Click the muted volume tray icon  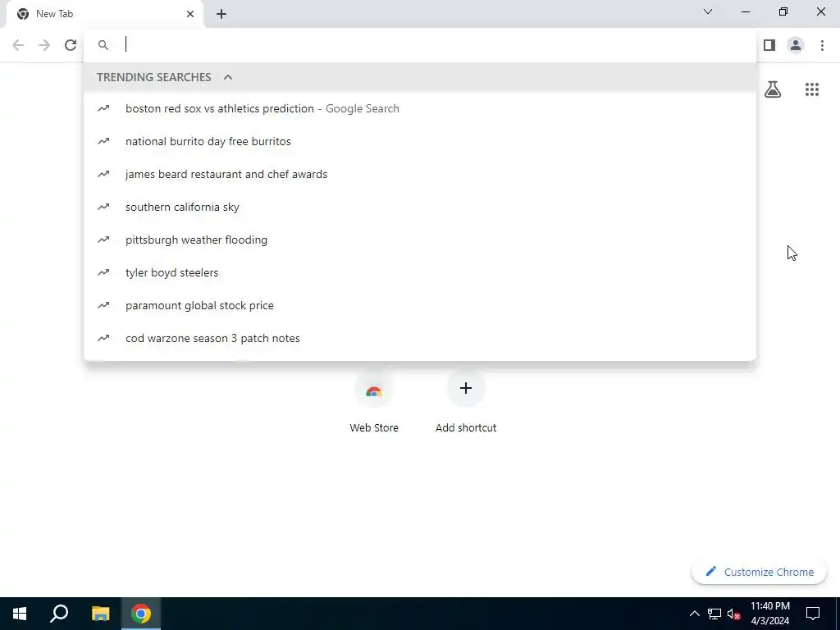coord(734,614)
